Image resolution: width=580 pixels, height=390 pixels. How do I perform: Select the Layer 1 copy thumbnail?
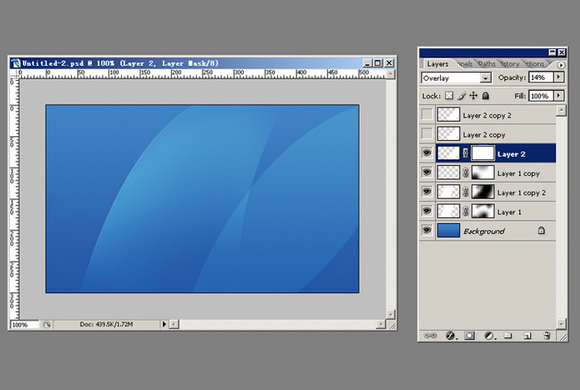[x=448, y=172]
